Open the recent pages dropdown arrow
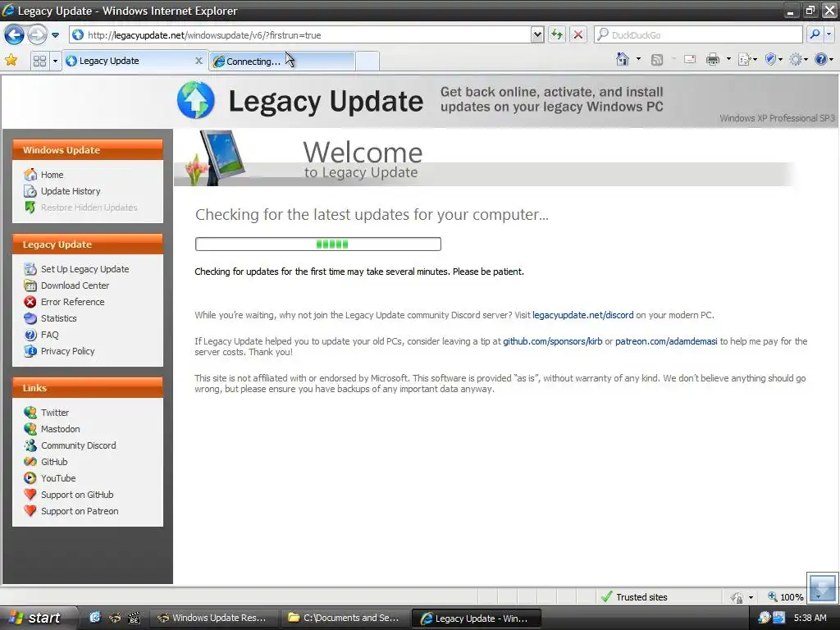840x630 pixels. click(55, 35)
